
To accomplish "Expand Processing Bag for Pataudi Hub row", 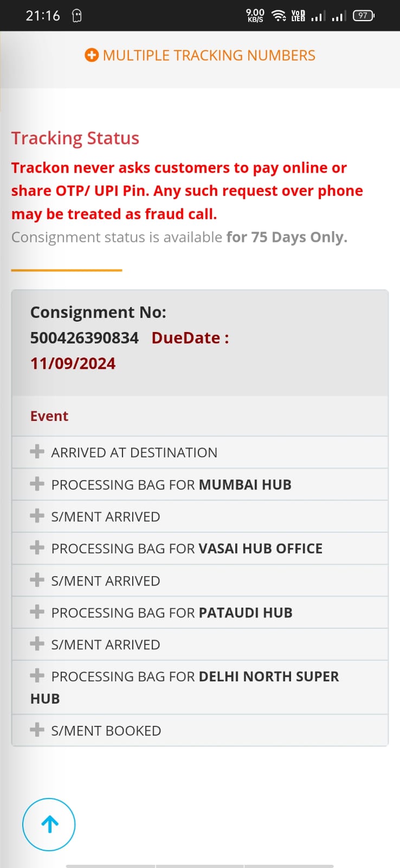I will [x=172, y=612].
